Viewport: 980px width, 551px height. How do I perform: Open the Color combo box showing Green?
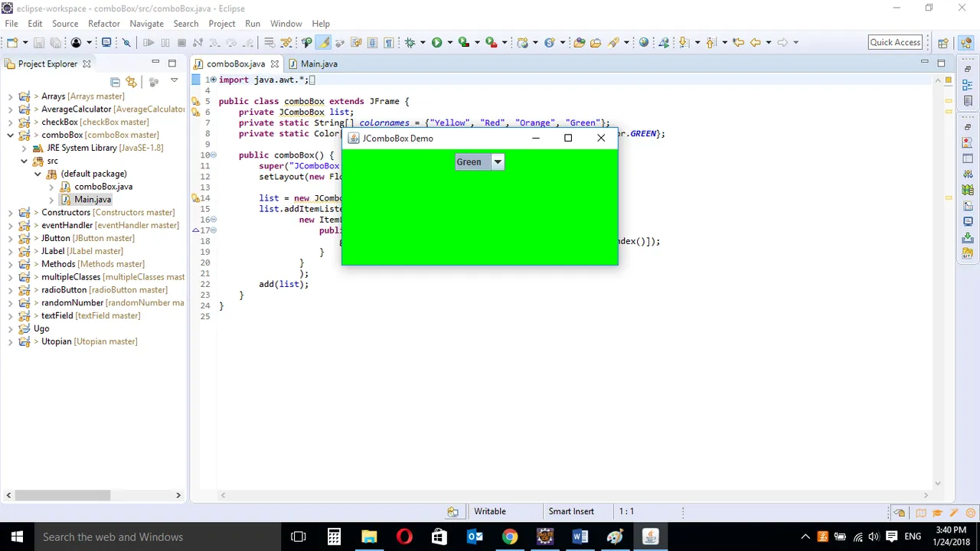click(x=479, y=161)
